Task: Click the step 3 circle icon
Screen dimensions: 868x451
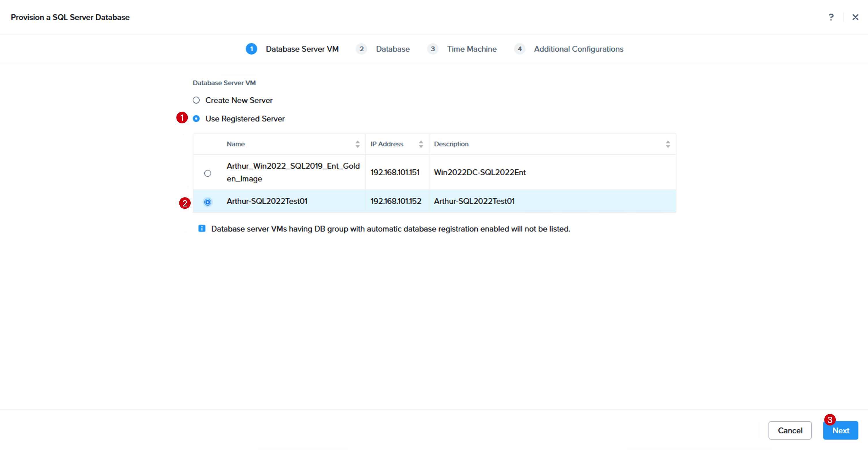Action: click(433, 49)
